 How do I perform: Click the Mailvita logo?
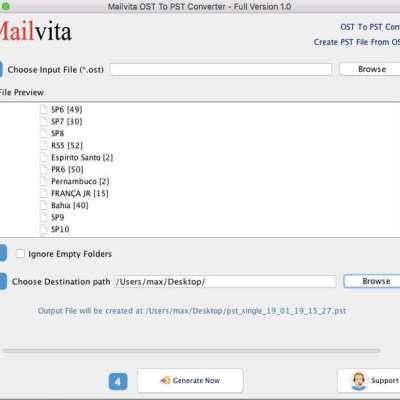click(35, 31)
